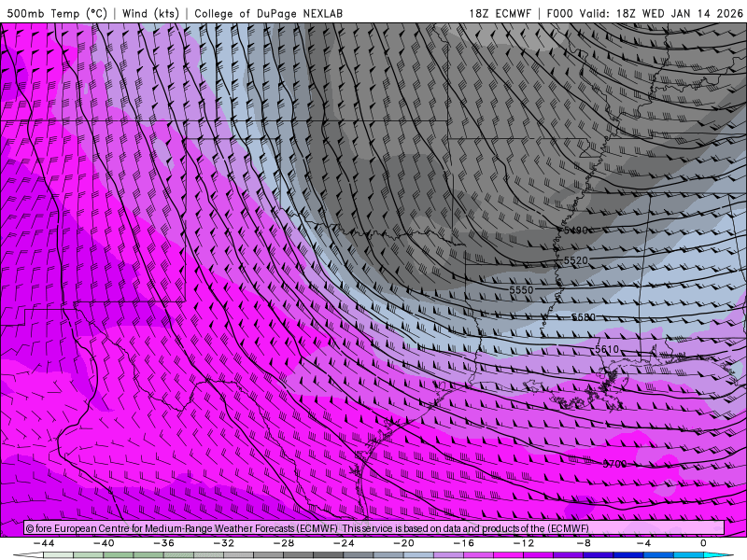Click the 'Wind (kts)' title label
The width and height of the screenshot is (747, 560).
pyautogui.click(x=150, y=13)
